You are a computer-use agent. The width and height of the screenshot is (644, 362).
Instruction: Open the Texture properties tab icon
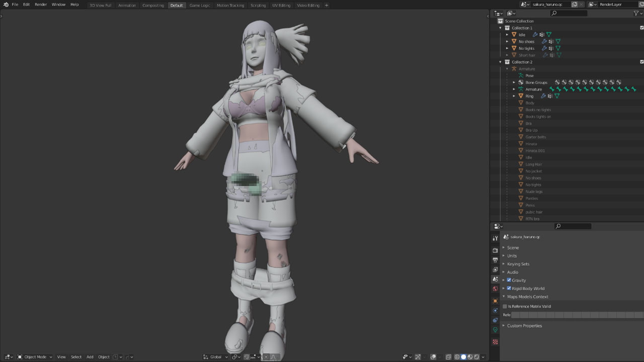point(495,342)
